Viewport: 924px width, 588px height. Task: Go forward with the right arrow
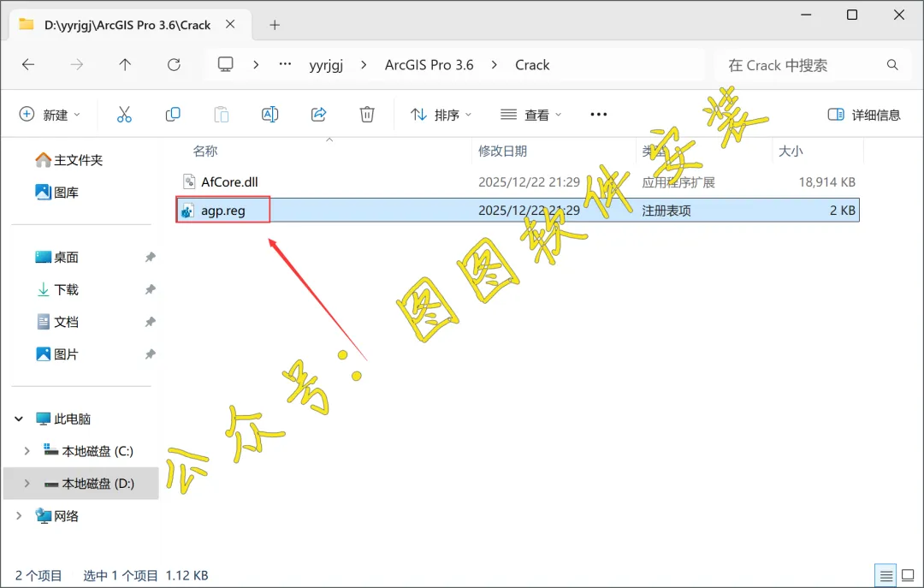point(77,64)
